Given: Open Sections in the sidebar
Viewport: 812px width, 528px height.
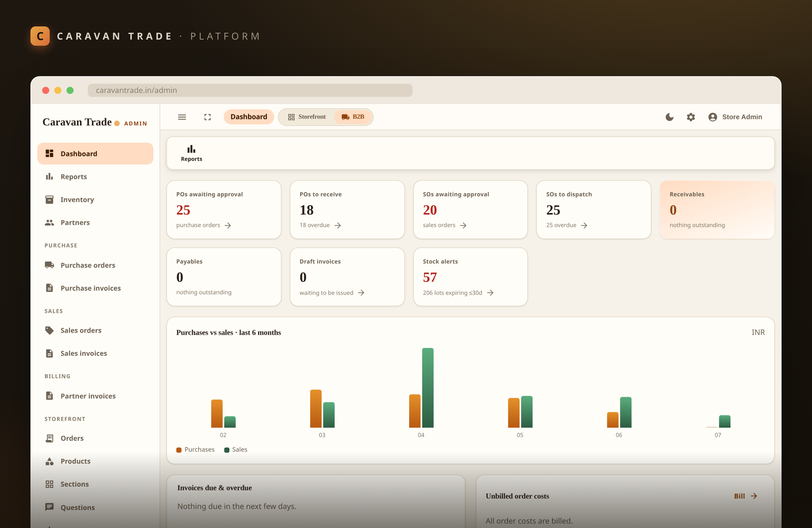Looking at the screenshot, I should click(x=95, y=484).
